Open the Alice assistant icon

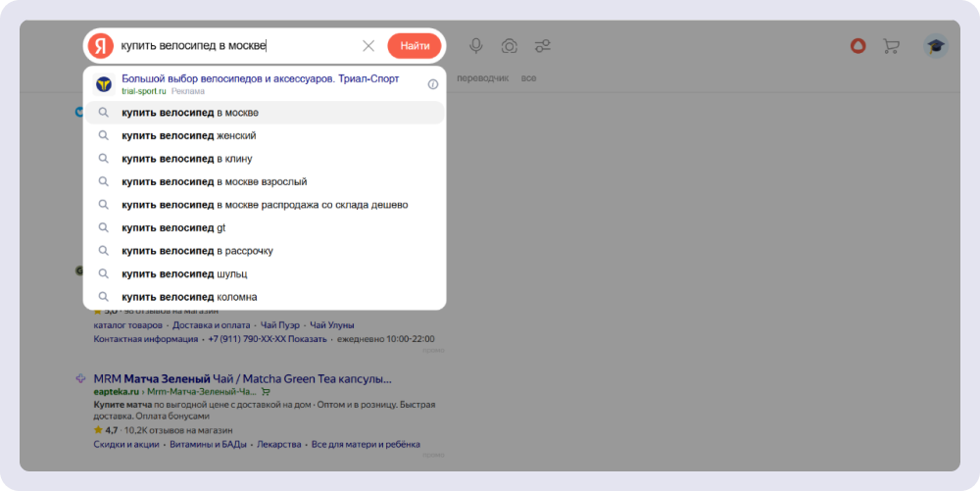pyautogui.click(x=857, y=46)
